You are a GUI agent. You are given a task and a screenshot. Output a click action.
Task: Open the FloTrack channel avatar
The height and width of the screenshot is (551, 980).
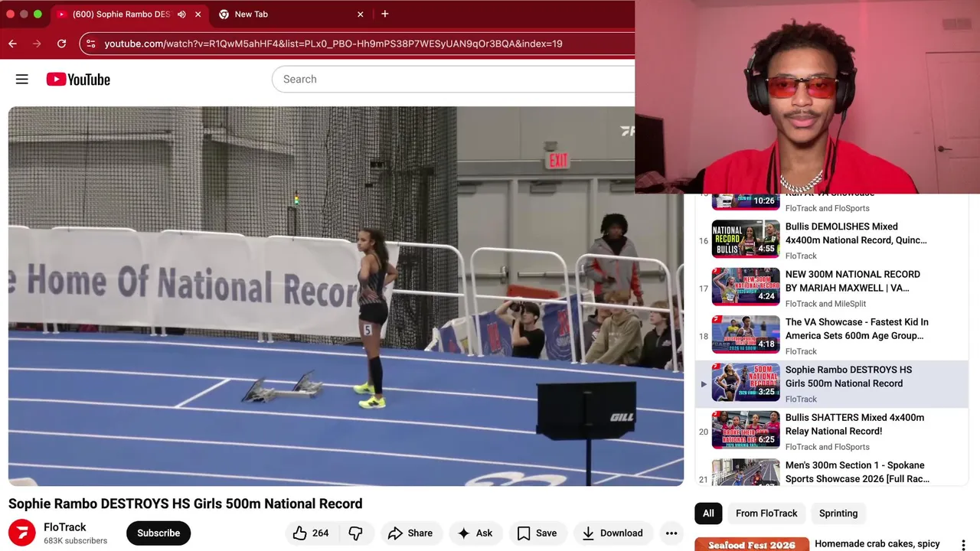[22, 533]
